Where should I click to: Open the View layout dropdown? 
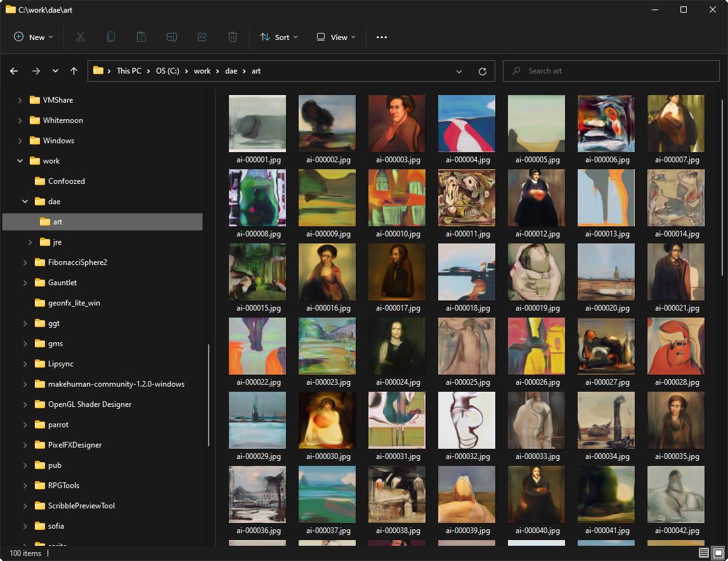(x=335, y=37)
